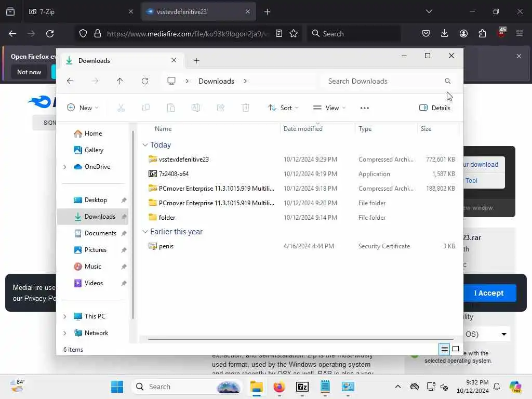Click the Share icon in Explorer toolbar

[x=220, y=108]
